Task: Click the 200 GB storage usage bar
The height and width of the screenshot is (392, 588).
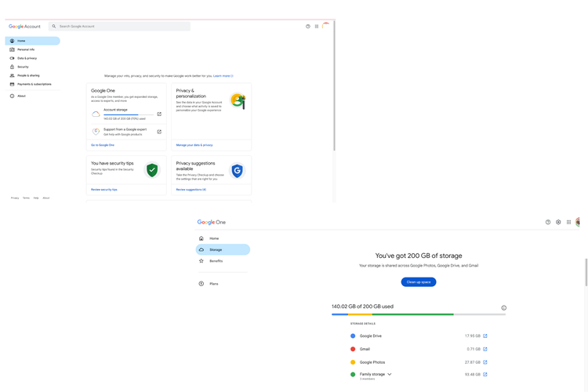Action: coord(418,314)
